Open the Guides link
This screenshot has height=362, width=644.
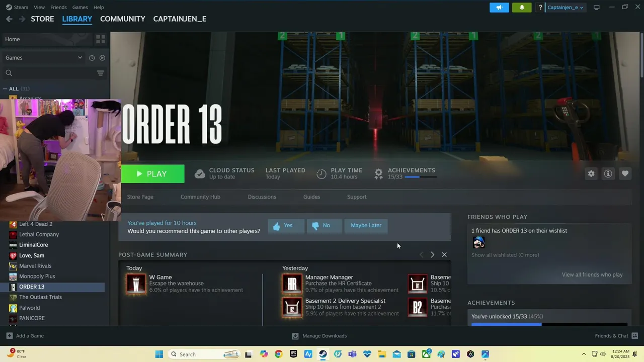[x=311, y=197]
